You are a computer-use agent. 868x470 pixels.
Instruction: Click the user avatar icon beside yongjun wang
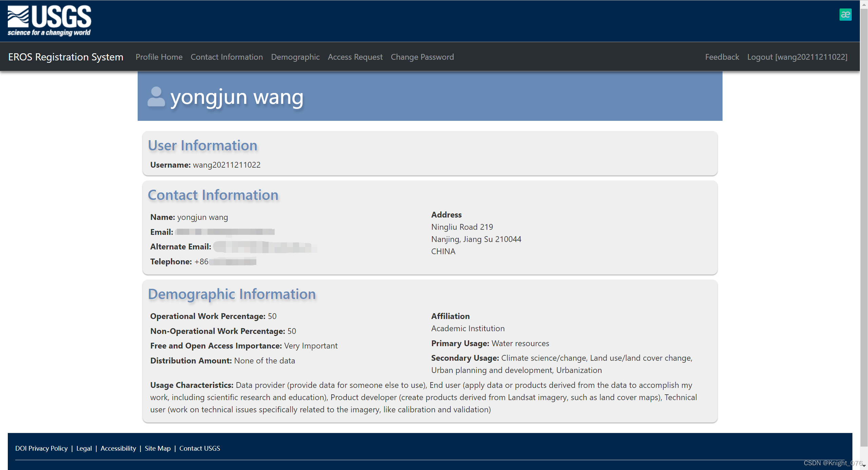pos(156,97)
